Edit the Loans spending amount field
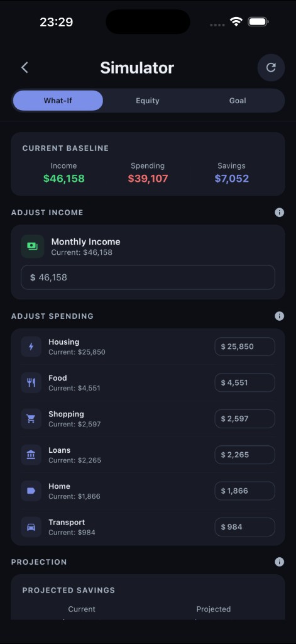The width and height of the screenshot is (296, 644). coord(244,455)
